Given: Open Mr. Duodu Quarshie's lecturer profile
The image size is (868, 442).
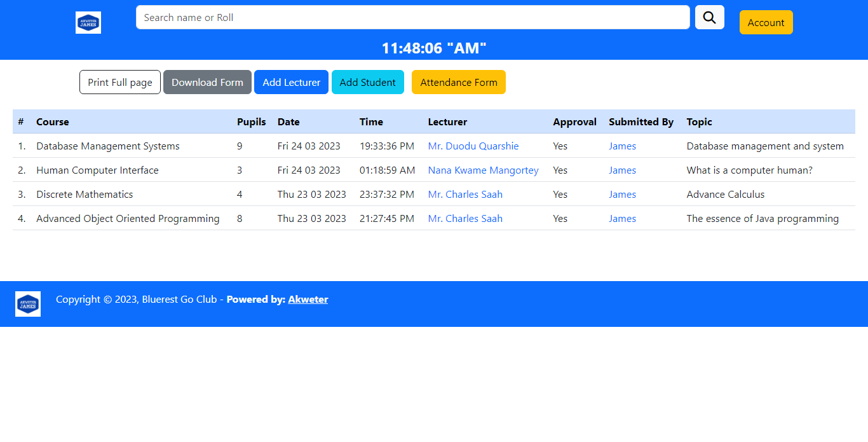Looking at the screenshot, I should coord(473,146).
